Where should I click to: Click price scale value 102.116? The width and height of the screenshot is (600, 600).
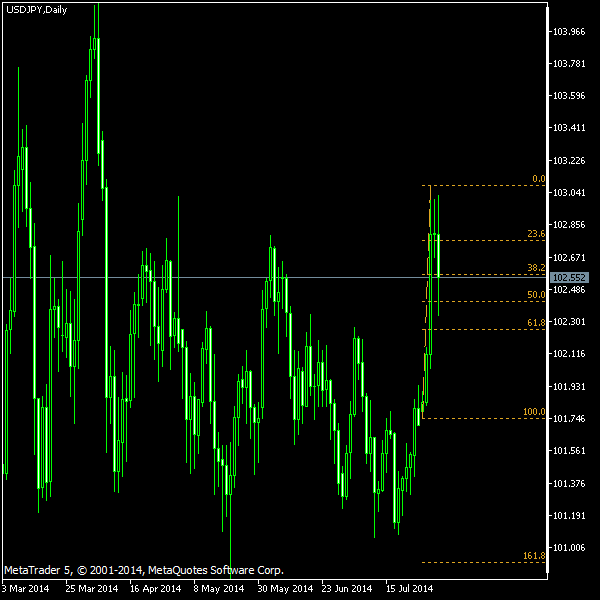[x=569, y=354]
